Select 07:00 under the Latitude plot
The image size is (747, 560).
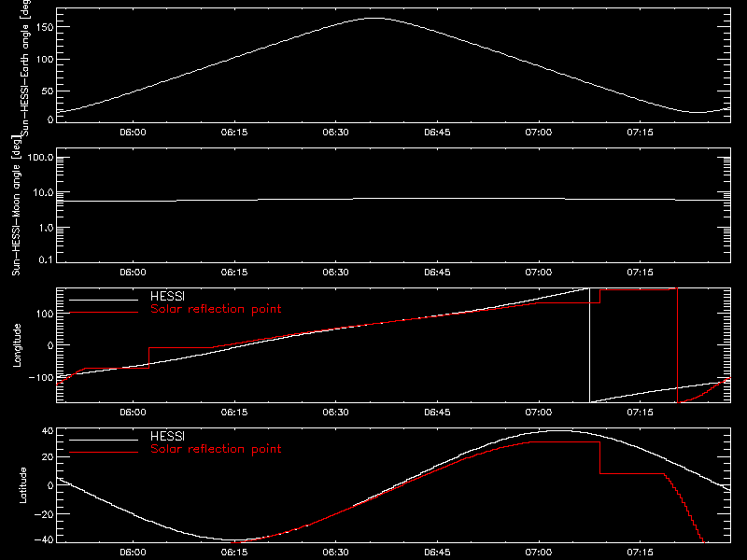(539, 552)
